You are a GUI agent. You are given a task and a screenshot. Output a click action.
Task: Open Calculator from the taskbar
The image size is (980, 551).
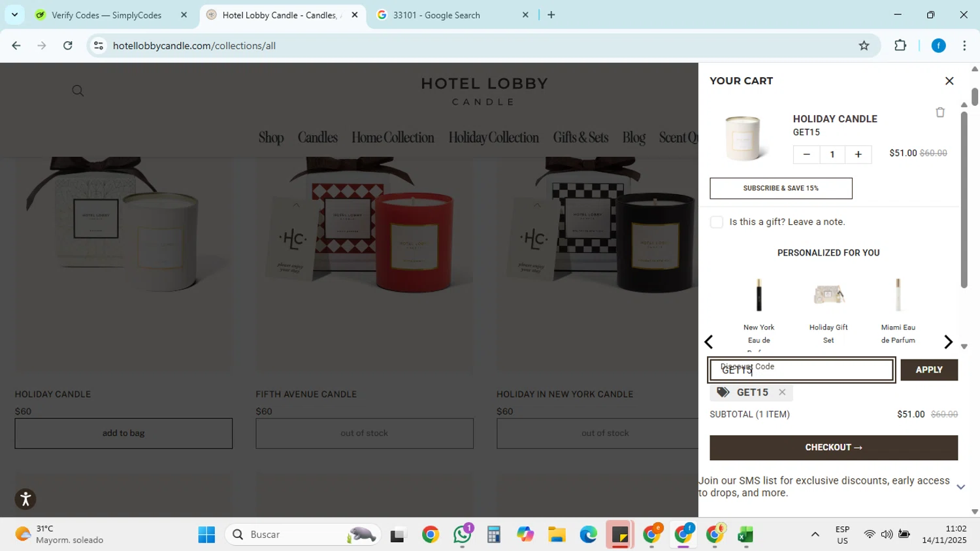pyautogui.click(x=493, y=535)
